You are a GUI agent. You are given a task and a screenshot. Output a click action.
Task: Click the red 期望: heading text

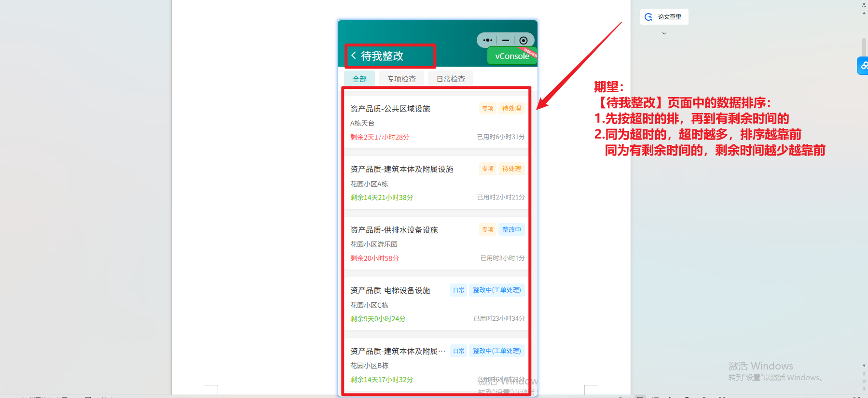point(609,87)
